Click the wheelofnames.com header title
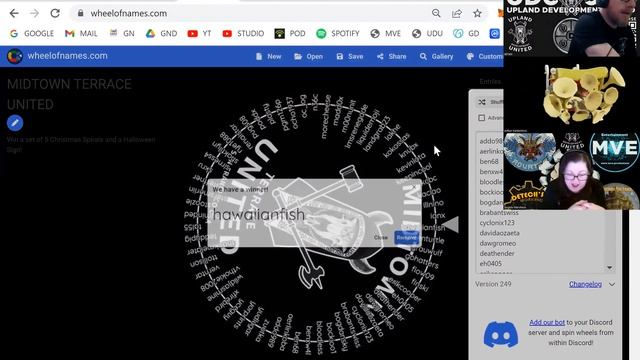 (x=67, y=56)
